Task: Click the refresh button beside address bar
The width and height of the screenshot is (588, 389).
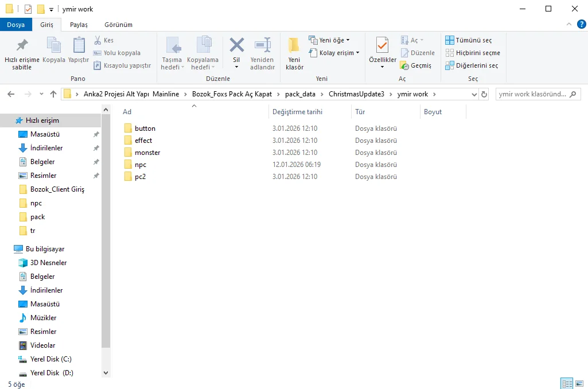Action: pos(484,94)
